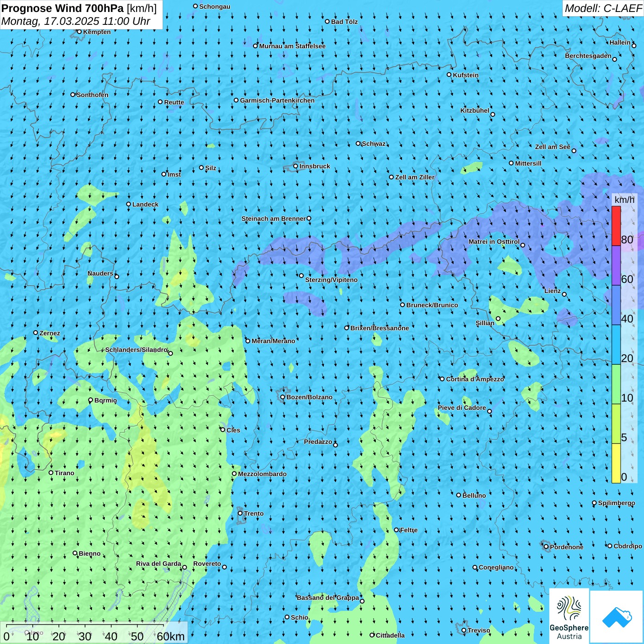
Task: Click the blue cloud logo icon
Action: [617, 617]
